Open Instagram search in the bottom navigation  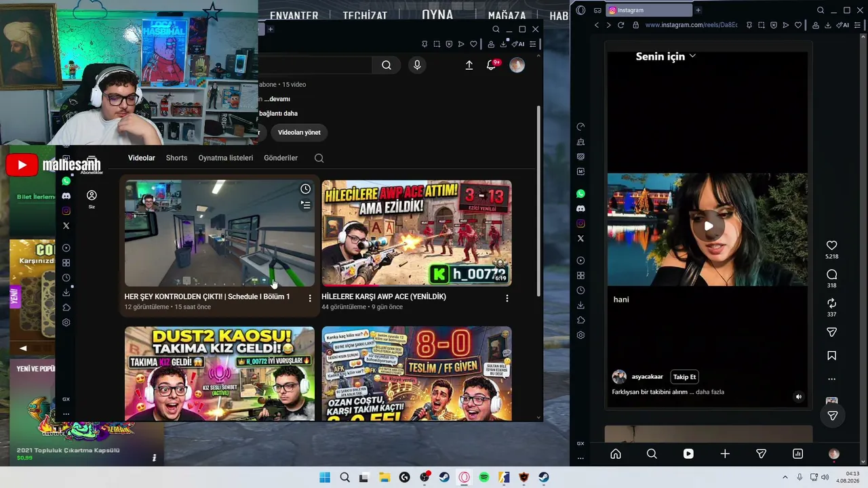[652, 454]
